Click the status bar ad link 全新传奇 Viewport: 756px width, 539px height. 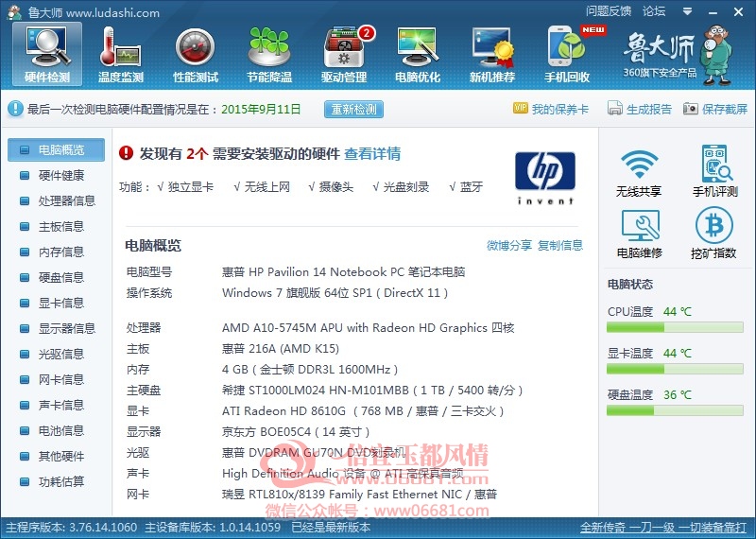663,528
